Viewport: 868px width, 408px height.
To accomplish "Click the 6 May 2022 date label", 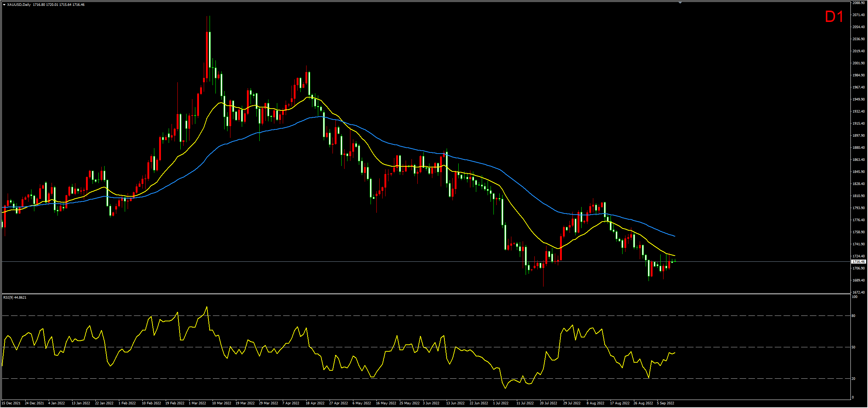I will (x=361, y=403).
